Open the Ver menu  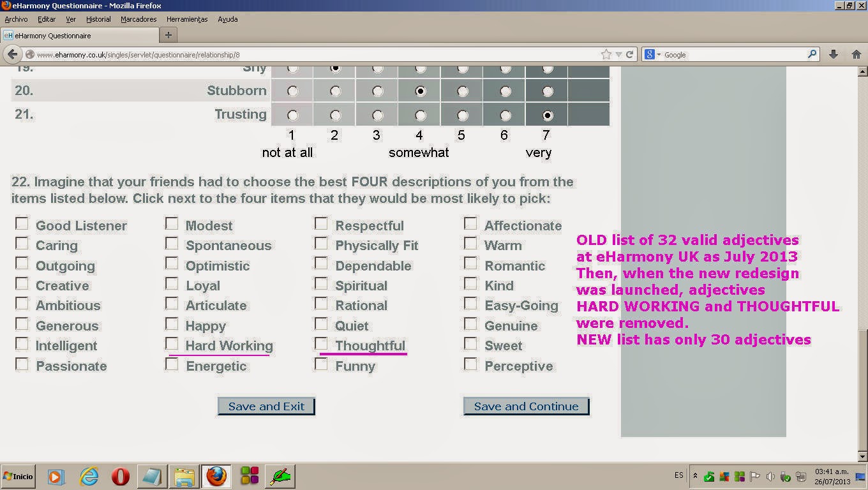[x=71, y=19]
